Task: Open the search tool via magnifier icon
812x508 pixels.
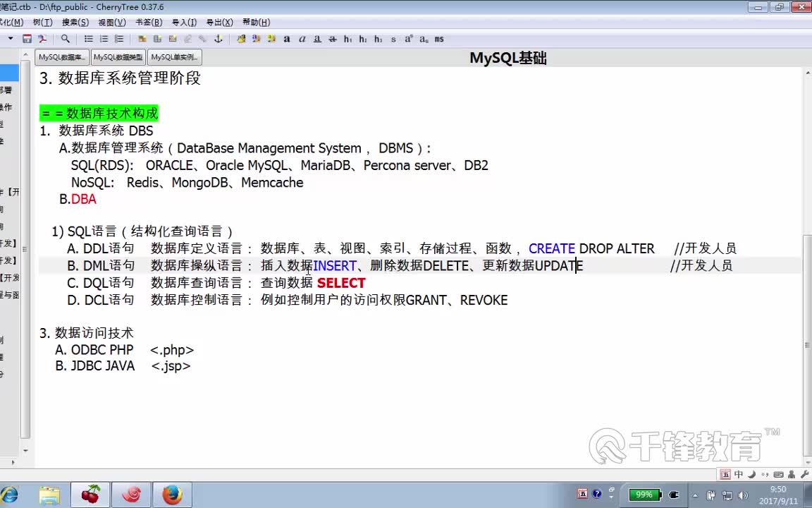Action: (x=65, y=40)
